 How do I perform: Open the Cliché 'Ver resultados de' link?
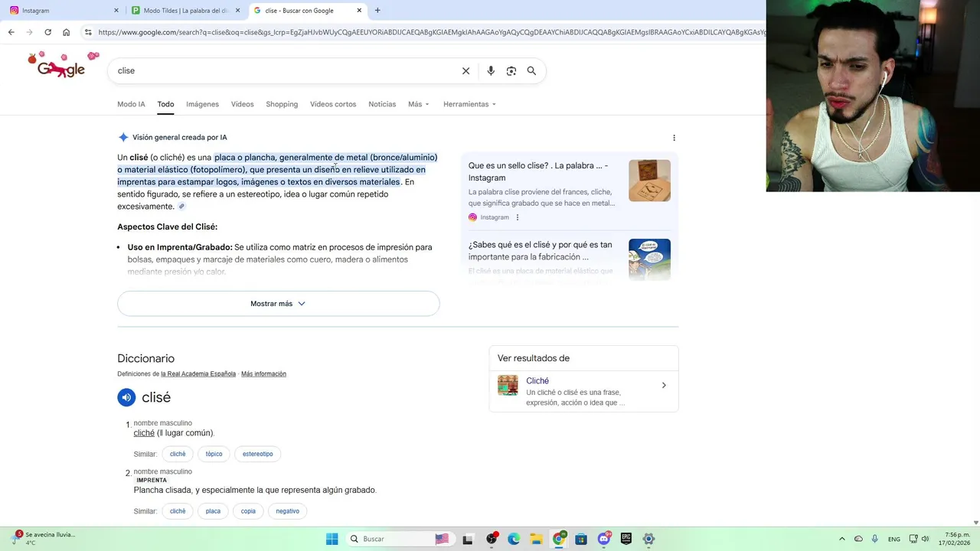pyautogui.click(x=537, y=380)
